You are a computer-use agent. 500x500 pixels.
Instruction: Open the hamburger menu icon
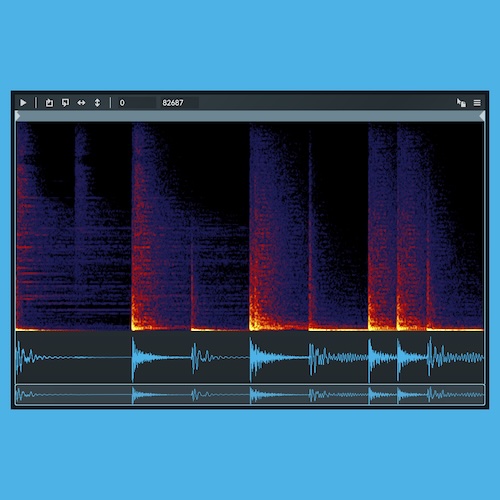pos(477,103)
